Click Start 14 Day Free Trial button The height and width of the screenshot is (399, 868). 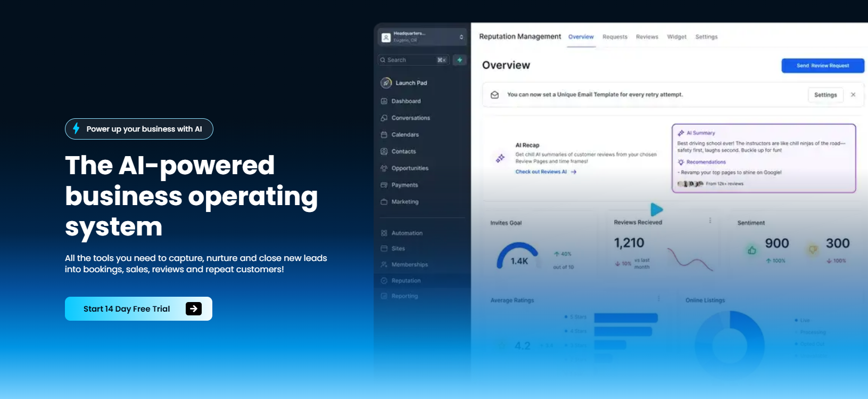[138, 308]
